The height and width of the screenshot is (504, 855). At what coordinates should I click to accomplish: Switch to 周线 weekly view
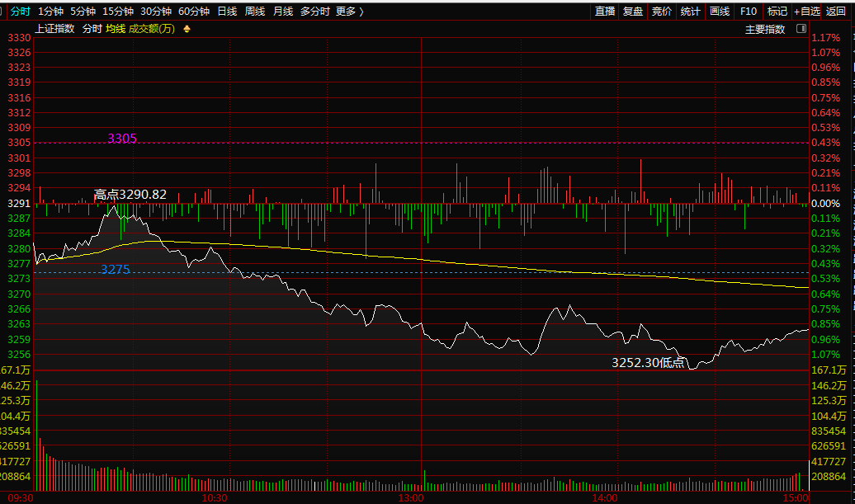tap(255, 11)
